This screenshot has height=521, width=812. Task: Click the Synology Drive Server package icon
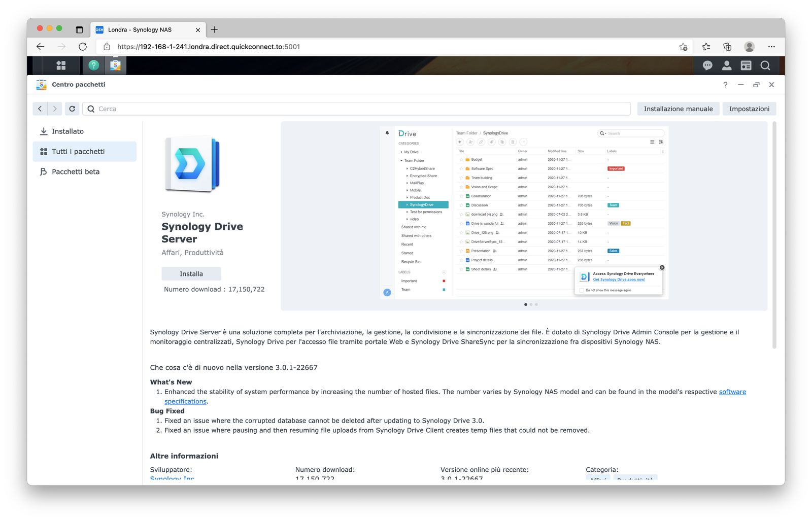click(192, 164)
